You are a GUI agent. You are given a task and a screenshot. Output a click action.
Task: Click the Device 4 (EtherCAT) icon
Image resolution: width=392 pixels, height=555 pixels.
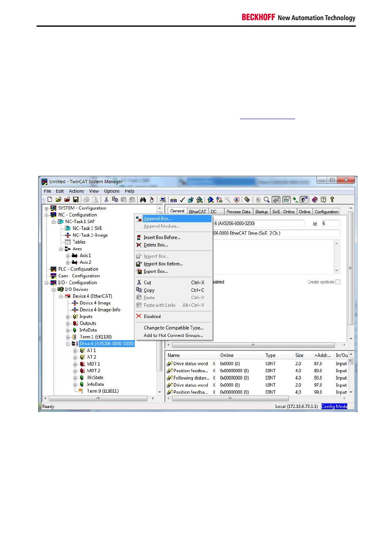pyautogui.click(x=68, y=296)
